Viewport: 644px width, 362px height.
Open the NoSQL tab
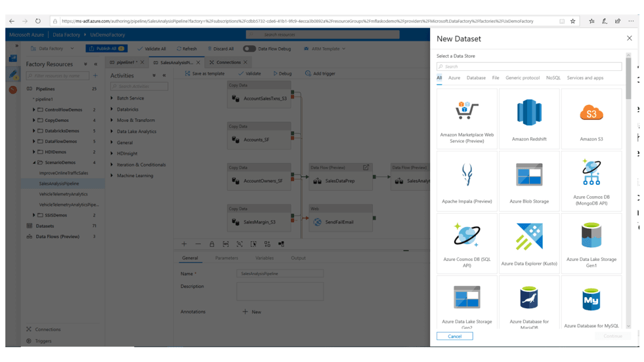point(553,77)
